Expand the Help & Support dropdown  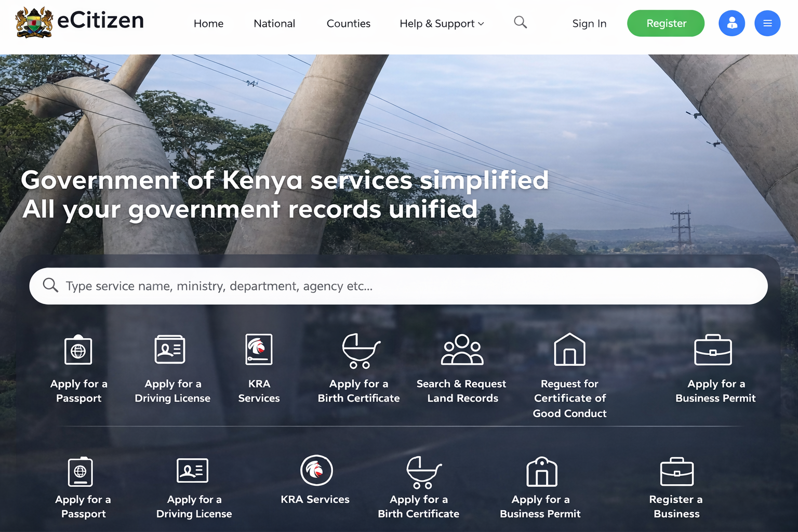(x=442, y=23)
